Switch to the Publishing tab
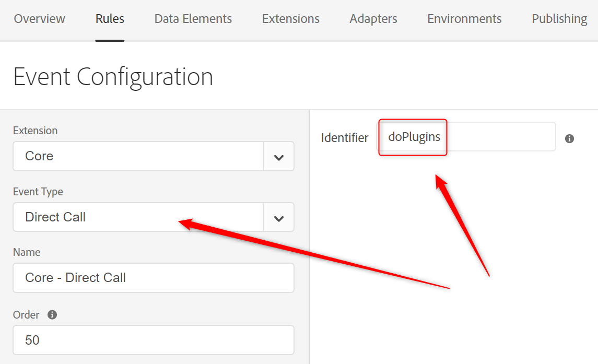 559,19
